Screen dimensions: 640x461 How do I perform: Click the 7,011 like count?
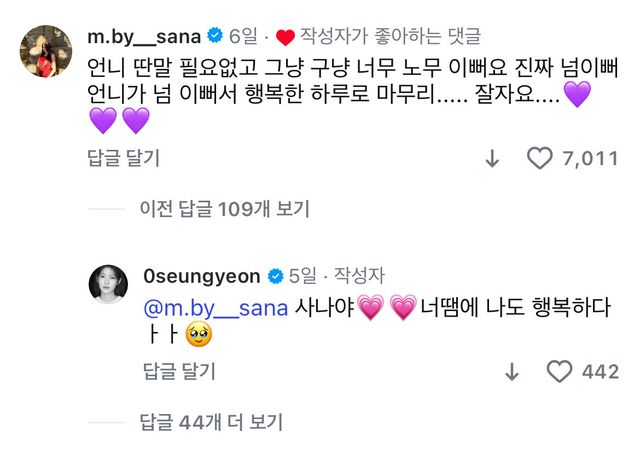(589, 159)
